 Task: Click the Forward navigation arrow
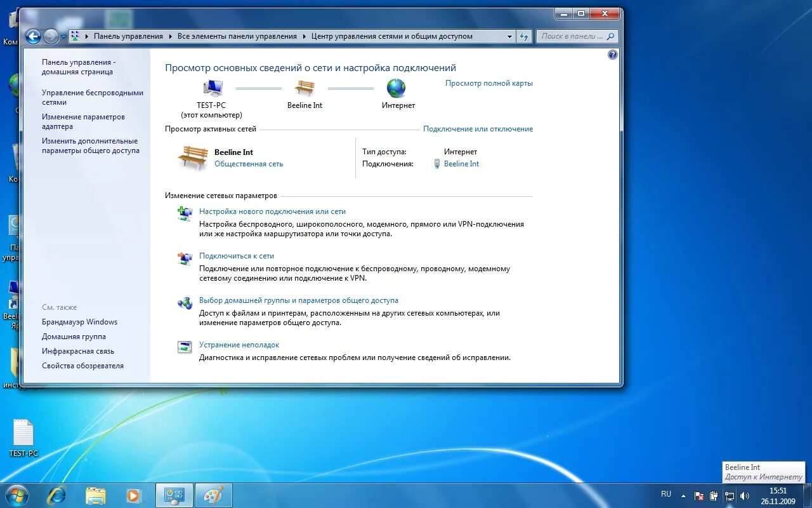click(51, 36)
